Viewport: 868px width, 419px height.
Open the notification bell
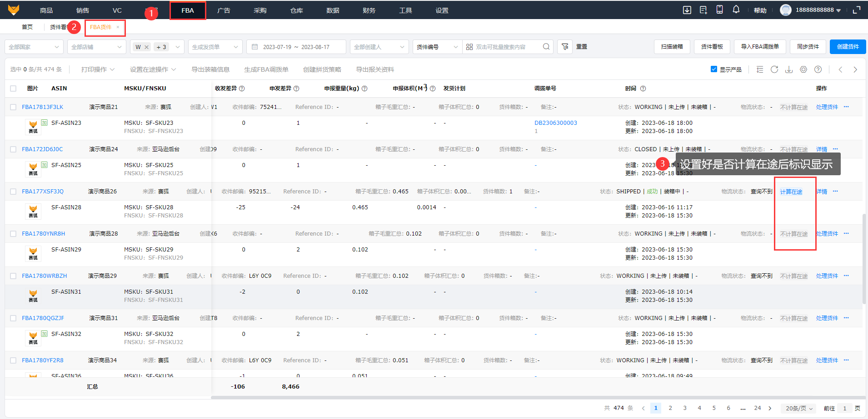(736, 10)
